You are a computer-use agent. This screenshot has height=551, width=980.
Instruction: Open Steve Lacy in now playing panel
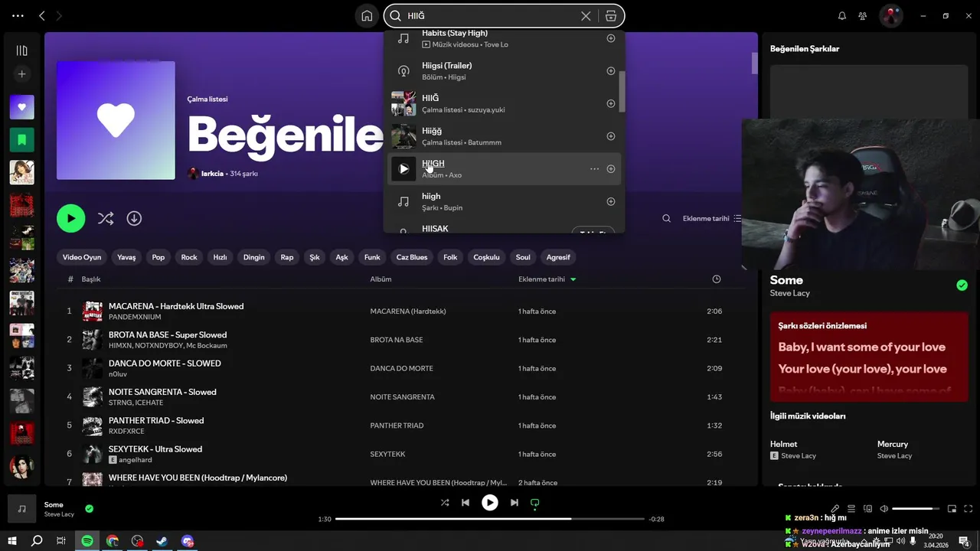pyautogui.click(x=789, y=293)
